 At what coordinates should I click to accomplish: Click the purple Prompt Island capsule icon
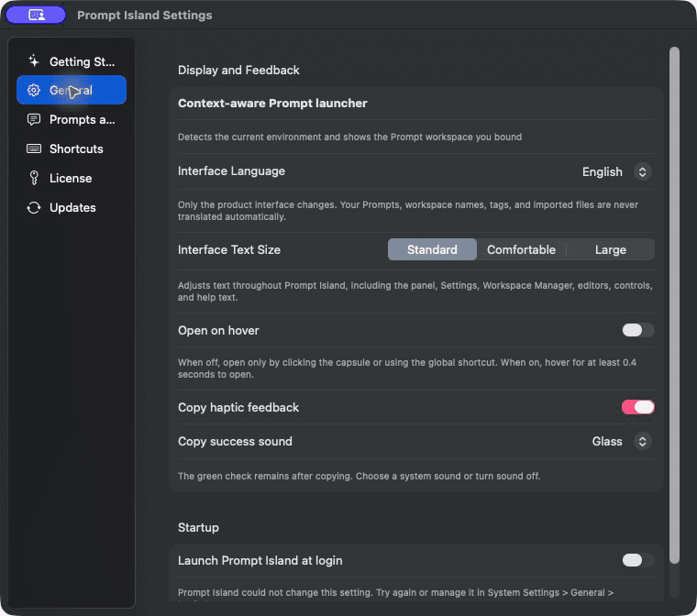[36, 15]
